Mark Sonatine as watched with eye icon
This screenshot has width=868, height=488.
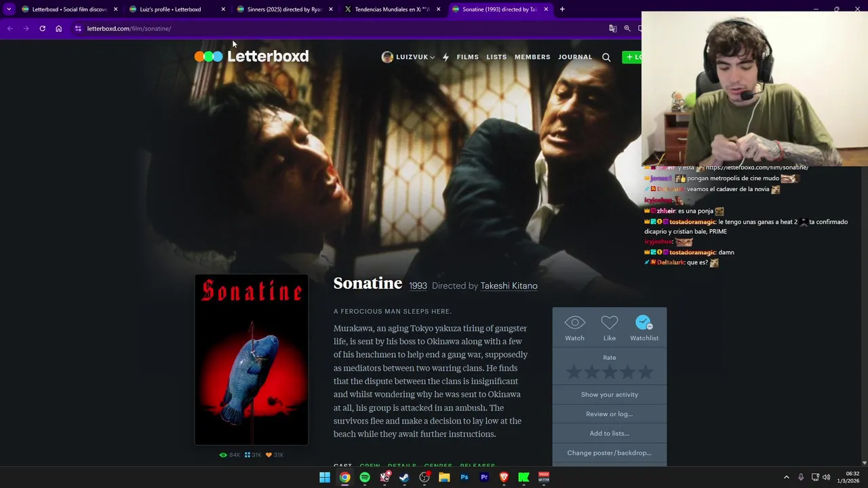(574, 323)
